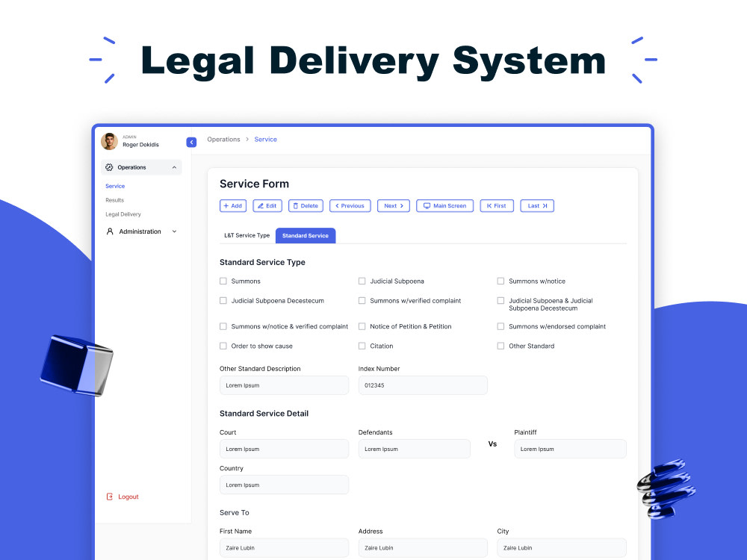This screenshot has height=560, width=747.
Task: Click the Logout link
Action: tap(128, 497)
